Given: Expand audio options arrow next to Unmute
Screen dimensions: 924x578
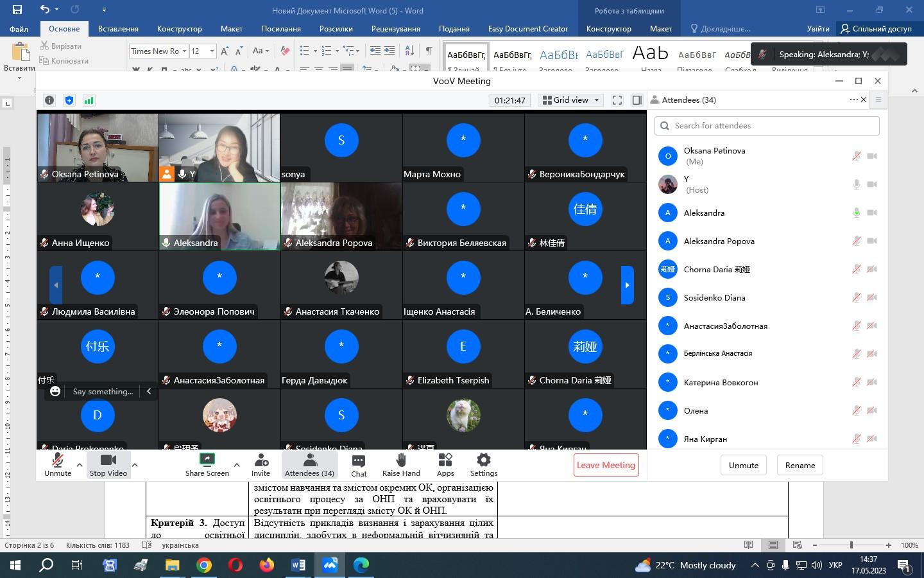Looking at the screenshot, I should click(x=80, y=465).
